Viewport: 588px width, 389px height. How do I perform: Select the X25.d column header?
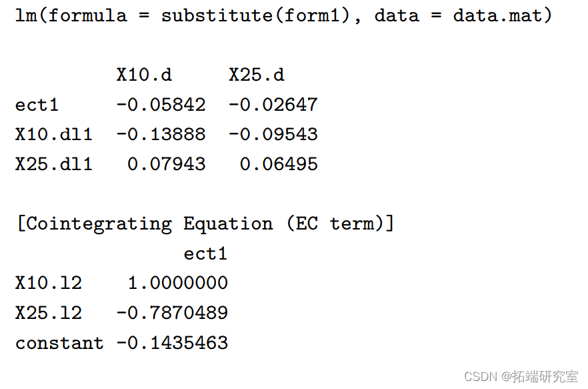point(257,75)
